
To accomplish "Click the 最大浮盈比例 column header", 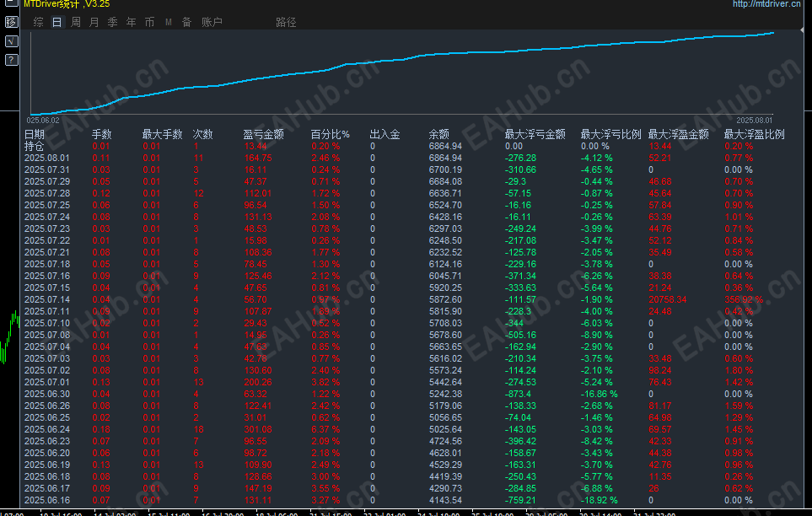I will click(x=754, y=134).
